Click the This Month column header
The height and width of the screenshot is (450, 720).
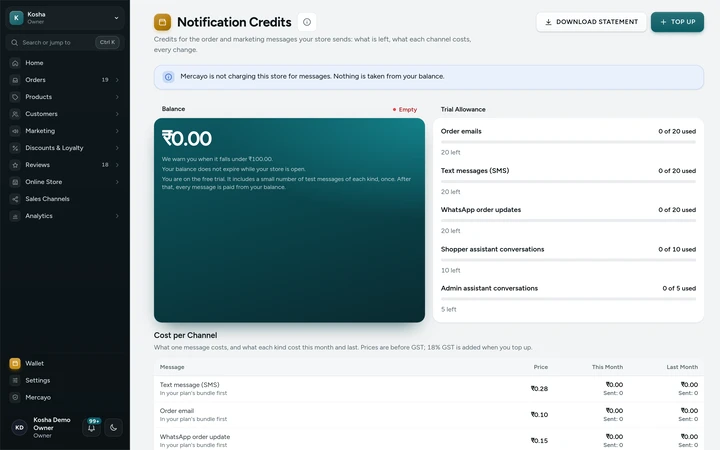pos(607,367)
